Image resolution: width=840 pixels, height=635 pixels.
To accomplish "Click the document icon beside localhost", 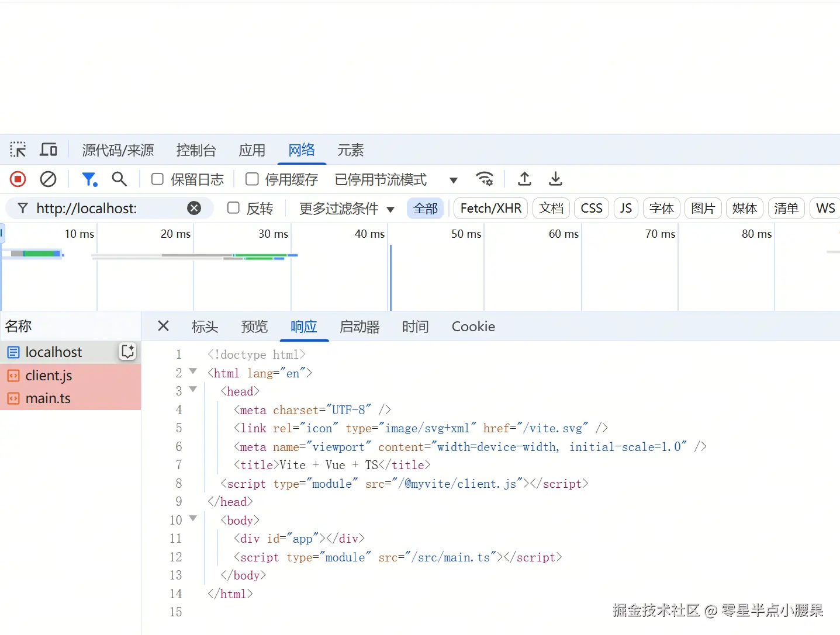I will coord(13,352).
